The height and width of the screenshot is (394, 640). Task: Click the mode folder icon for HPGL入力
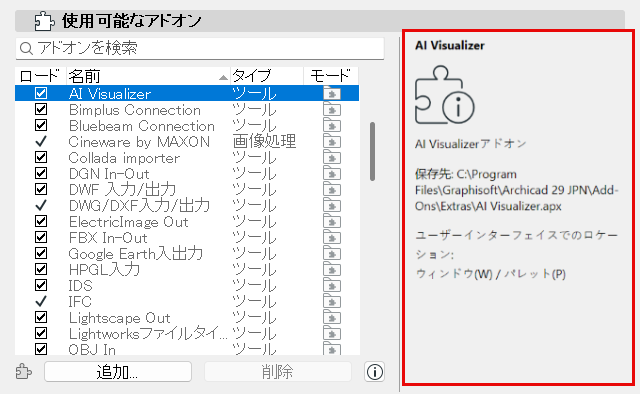tap(332, 269)
